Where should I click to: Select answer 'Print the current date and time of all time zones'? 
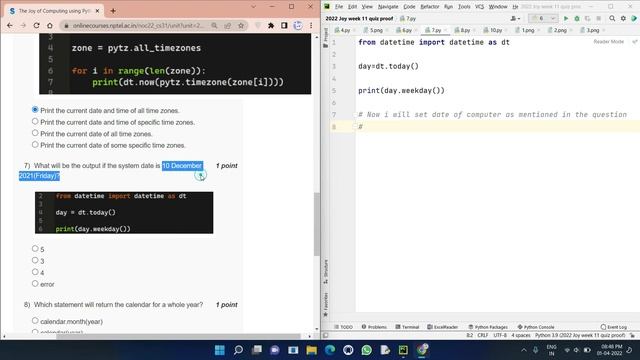(35, 110)
